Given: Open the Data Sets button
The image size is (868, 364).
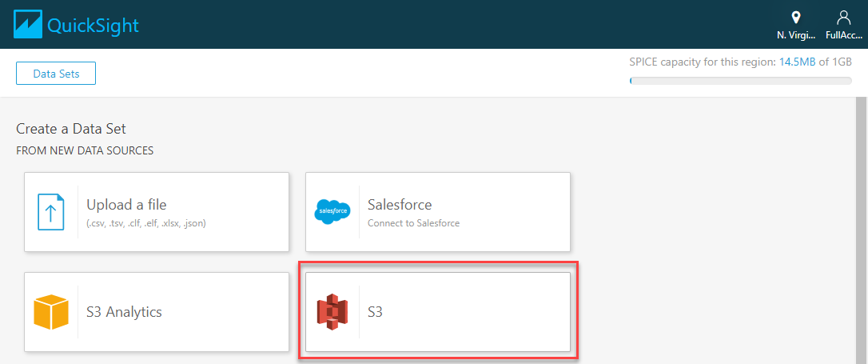Looking at the screenshot, I should pos(56,74).
